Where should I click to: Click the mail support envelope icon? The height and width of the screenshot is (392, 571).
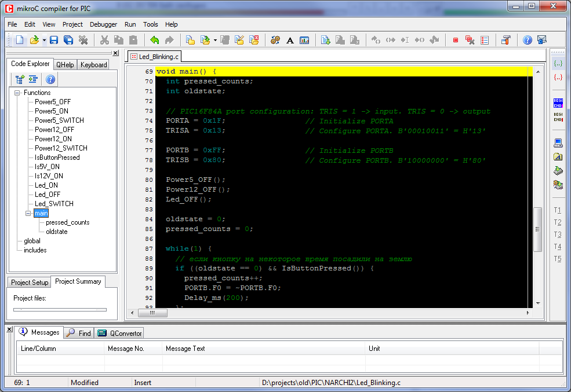(542, 40)
